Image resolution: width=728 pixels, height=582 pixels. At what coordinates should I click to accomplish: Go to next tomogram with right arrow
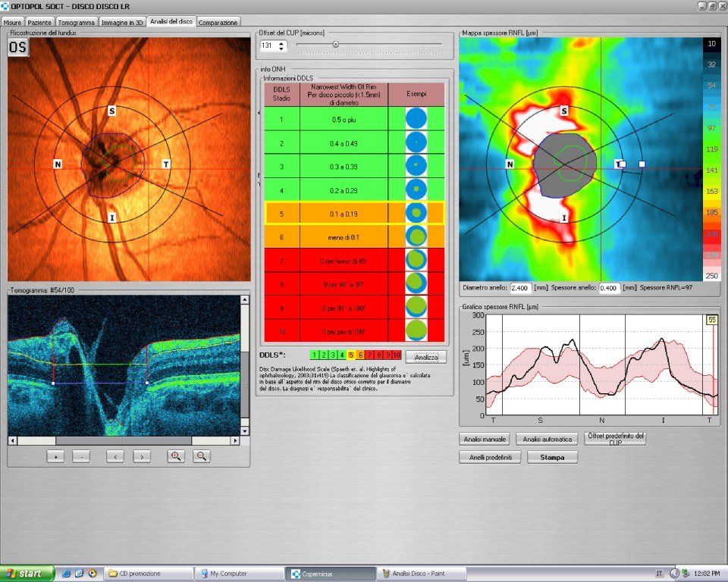pos(142,456)
